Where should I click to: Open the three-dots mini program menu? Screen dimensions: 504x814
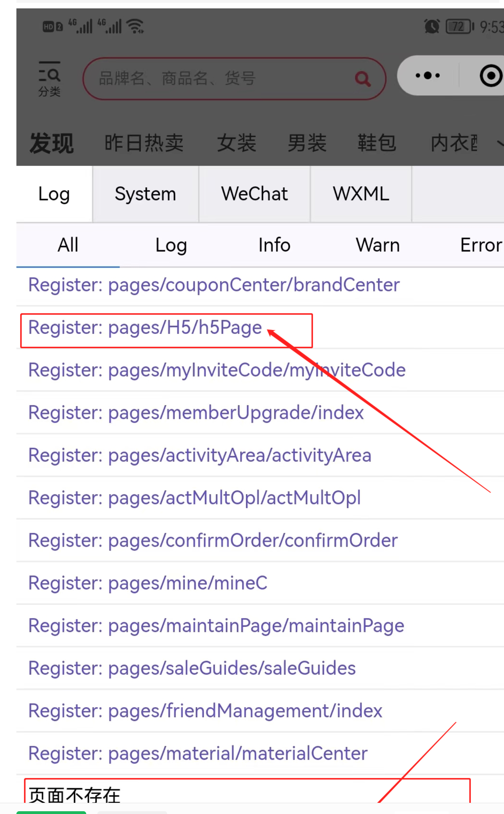point(428,75)
